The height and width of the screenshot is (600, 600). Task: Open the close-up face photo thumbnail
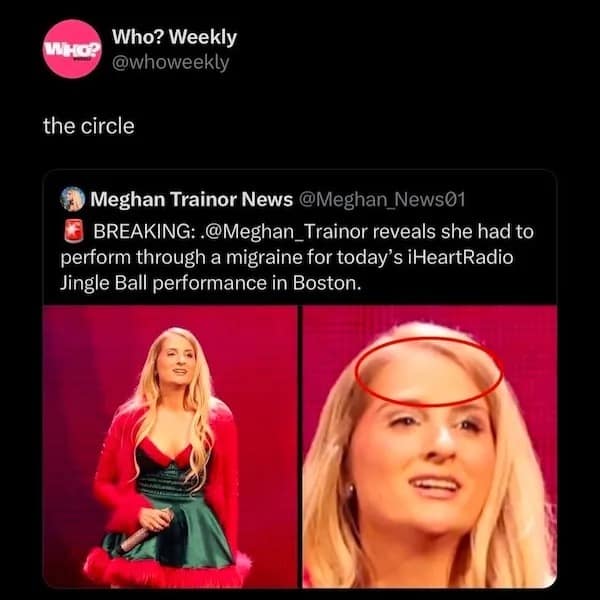pos(430,446)
